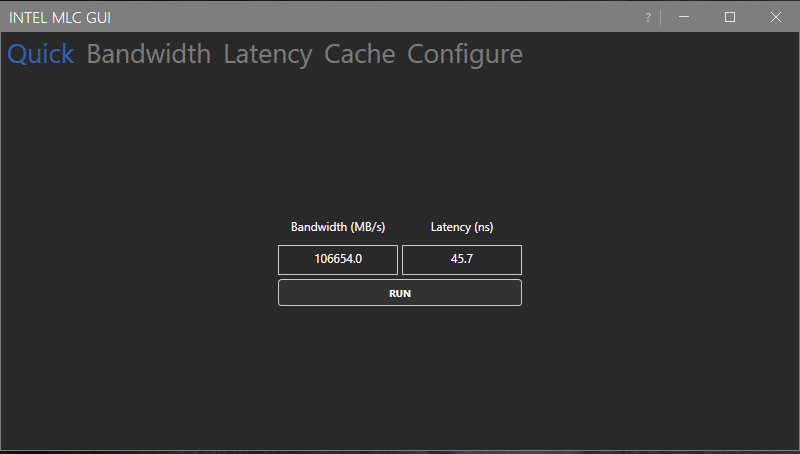
Task: Click the INTEL MLC GUI title text
Action: 60,17
